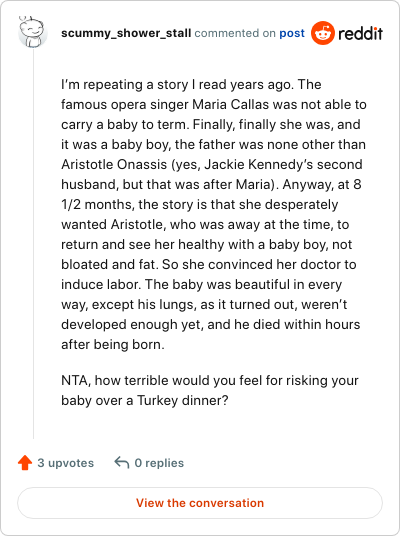Screen dimensions: 400x536
Task: Click the "commented on" header text
Action: pos(235,33)
